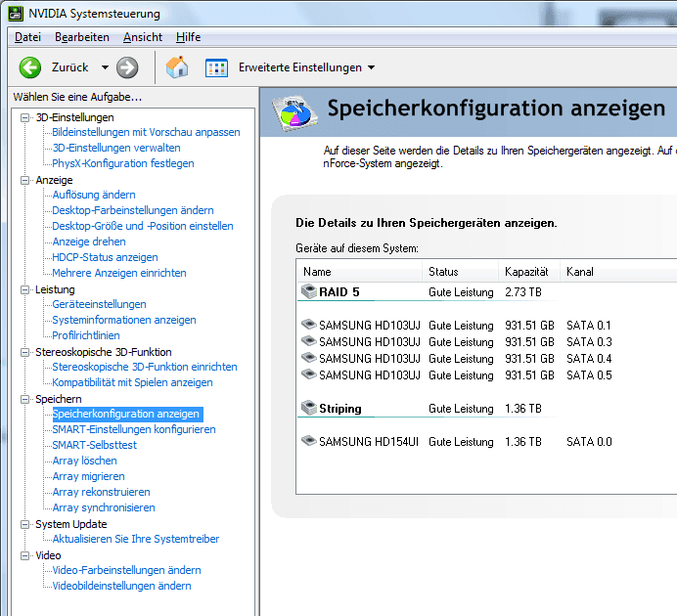This screenshot has width=677, height=616.
Task: Click the 2.73 TB capacity value
Action: (523, 292)
